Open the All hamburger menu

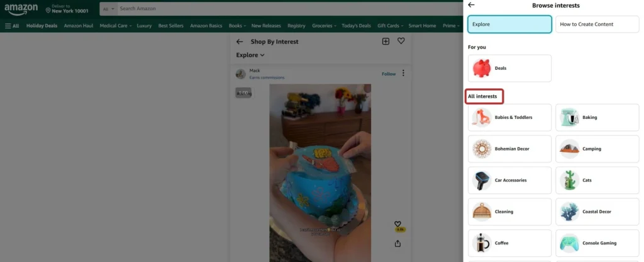click(12, 26)
